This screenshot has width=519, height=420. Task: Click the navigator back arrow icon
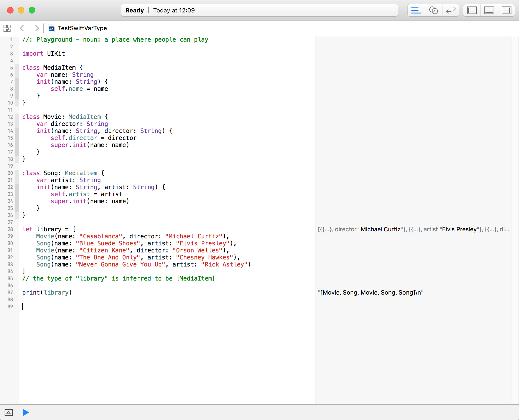click(23, 28)
